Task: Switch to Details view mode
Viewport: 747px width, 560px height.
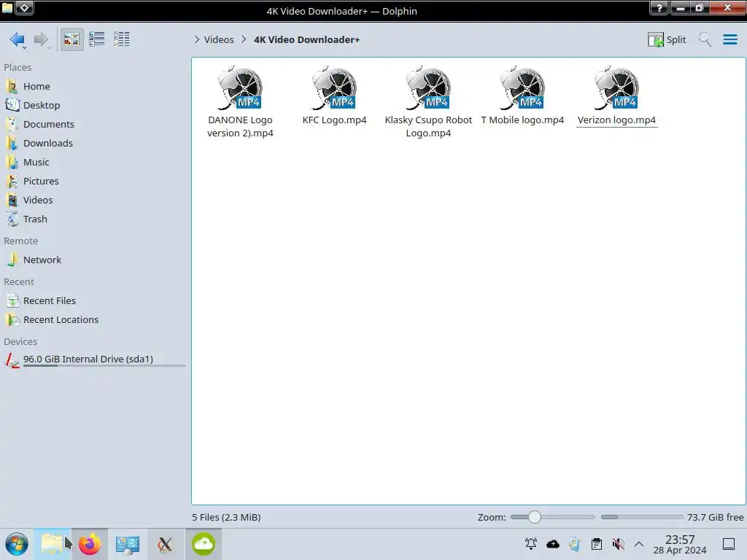Action: [122, 39]
